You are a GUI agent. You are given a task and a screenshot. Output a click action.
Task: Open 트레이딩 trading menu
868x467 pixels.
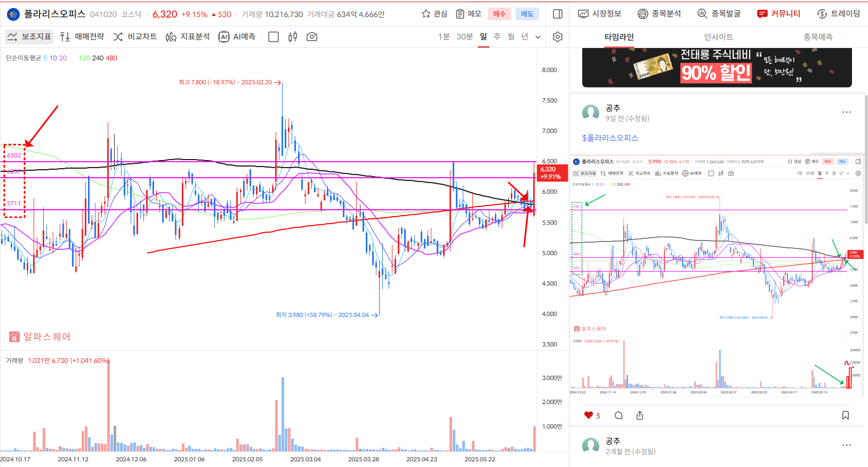click(839, 14)
